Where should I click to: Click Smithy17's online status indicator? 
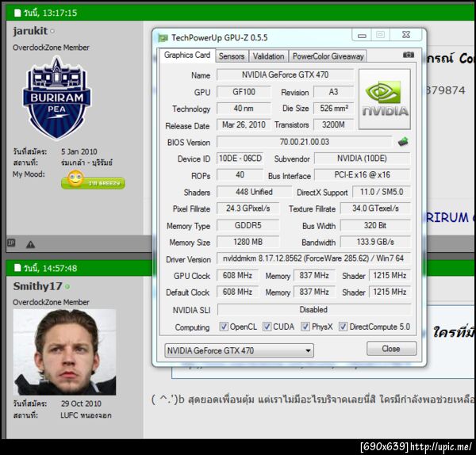[67, 286]
